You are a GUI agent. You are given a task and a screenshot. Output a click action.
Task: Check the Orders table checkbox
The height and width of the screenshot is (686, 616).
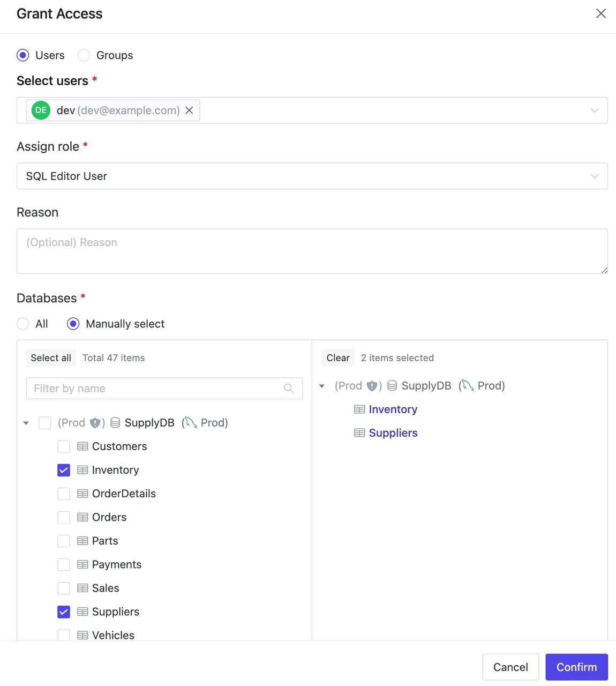click(64, 517)
